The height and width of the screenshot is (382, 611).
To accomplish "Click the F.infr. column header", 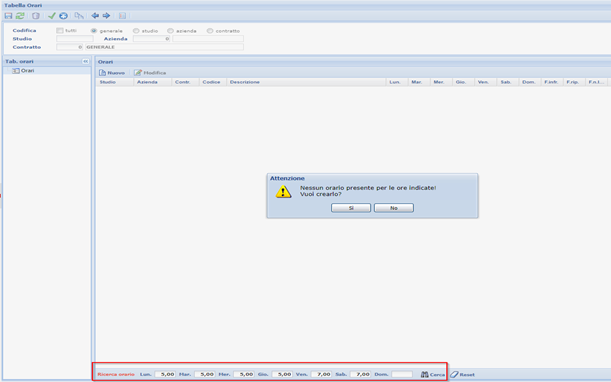I will (553, 82).
